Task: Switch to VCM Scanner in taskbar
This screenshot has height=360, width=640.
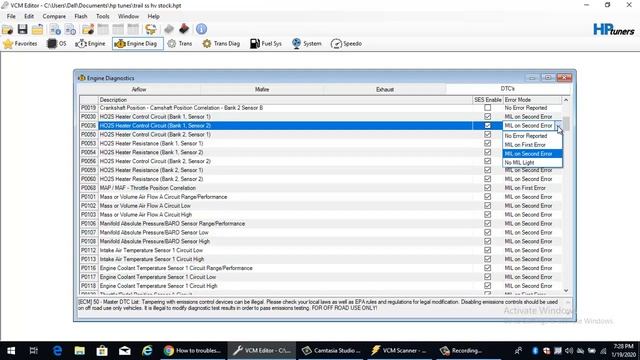Action: [x=398, y=351]
